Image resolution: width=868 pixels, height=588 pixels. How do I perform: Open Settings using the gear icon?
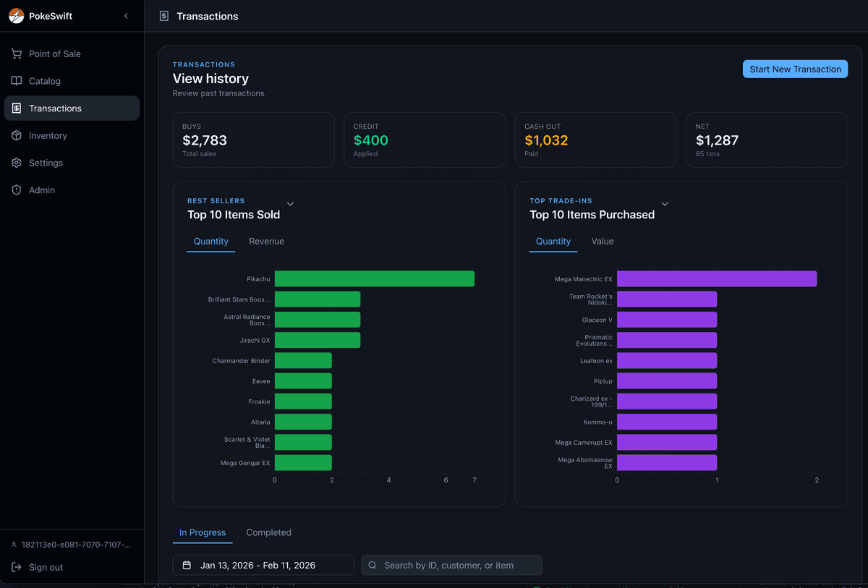click(x=15, y=163)
